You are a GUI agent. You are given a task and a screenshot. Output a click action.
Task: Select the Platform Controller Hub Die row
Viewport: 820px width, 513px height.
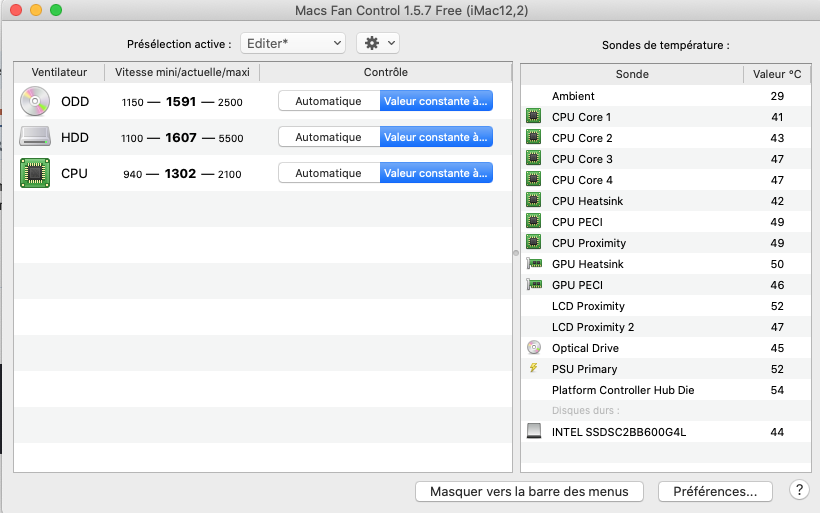click(x=622, y=390)
